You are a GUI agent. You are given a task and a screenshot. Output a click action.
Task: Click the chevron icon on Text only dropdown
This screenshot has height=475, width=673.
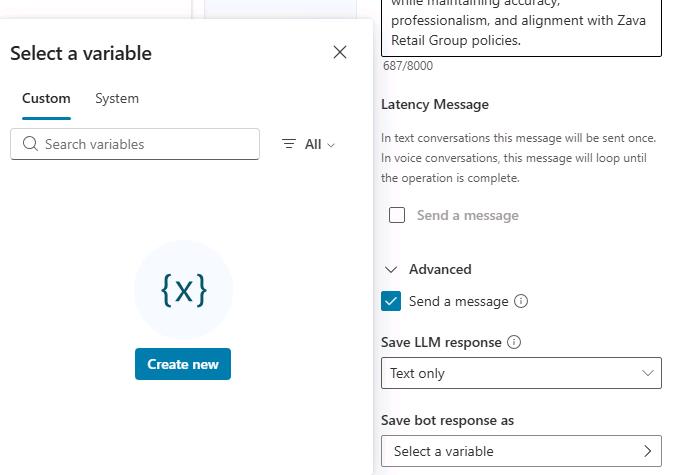[x=648, y=373]
